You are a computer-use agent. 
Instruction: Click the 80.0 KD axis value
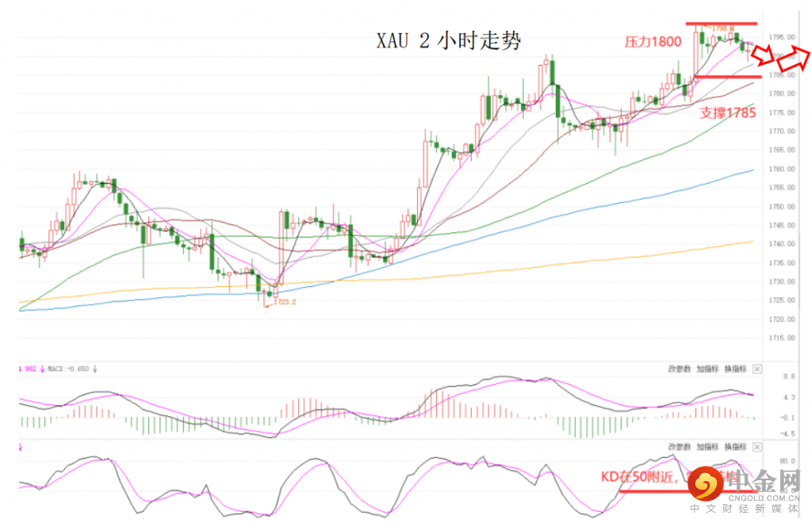point(787,461)
